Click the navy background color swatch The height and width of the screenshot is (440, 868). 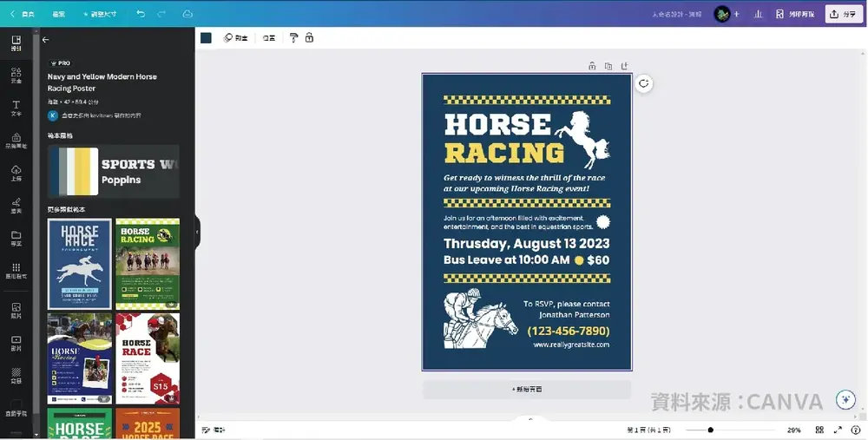click(x=206, y=37)
